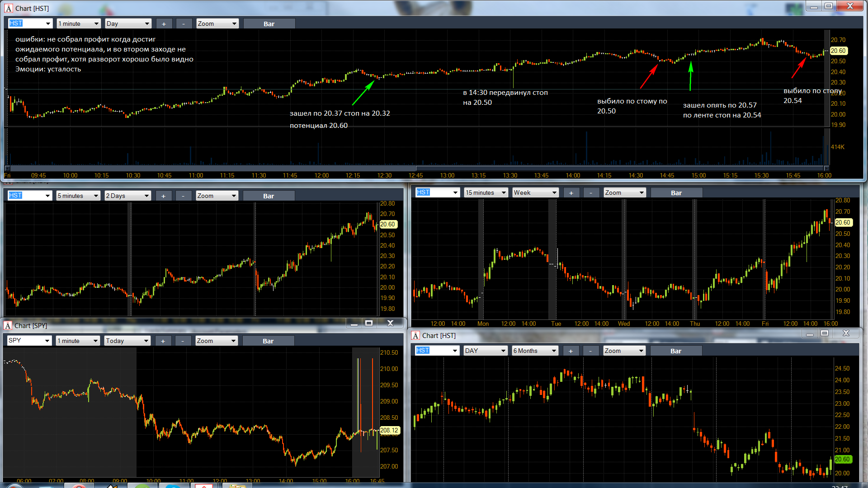Open the 'Week' range dropdown
The height and width of the screenshot is (488, 868).
535,192
